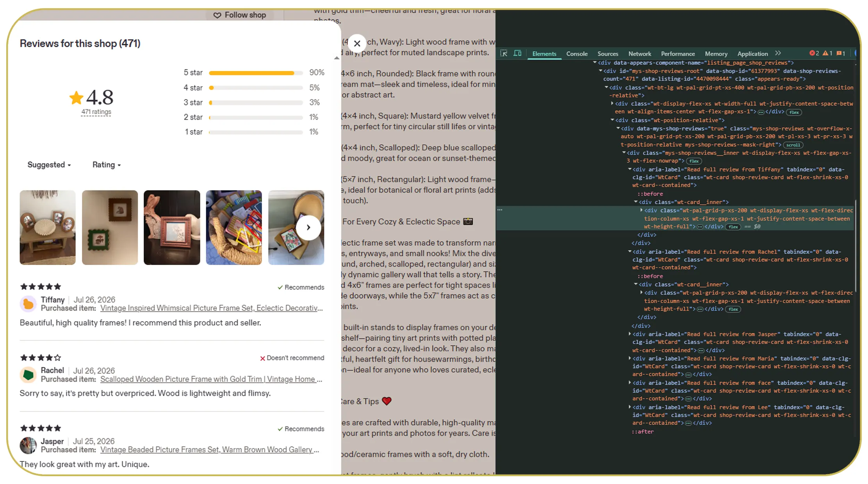Open review photo of colorful frames basket
Screen dimensions: 868x484
coord(234,227)
